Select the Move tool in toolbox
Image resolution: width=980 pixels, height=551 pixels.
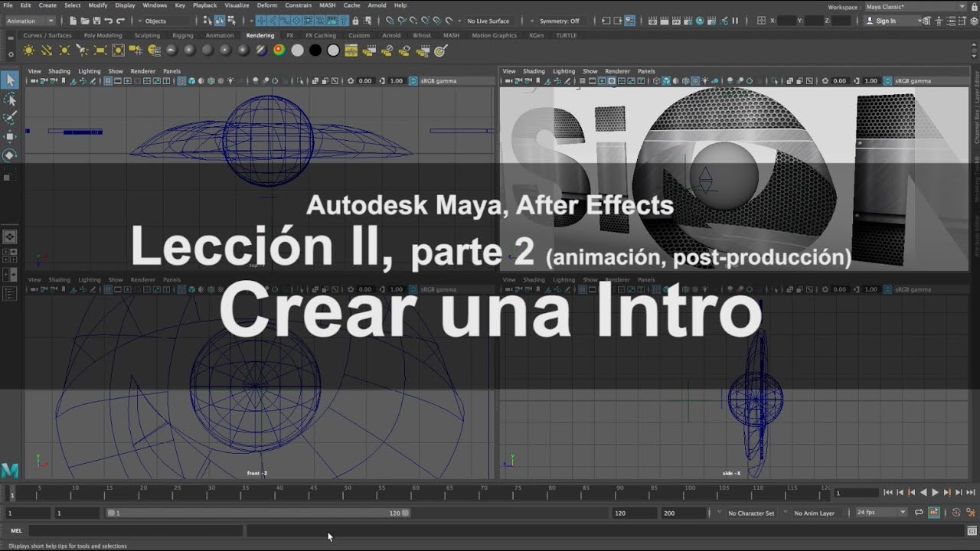point(10,136)
